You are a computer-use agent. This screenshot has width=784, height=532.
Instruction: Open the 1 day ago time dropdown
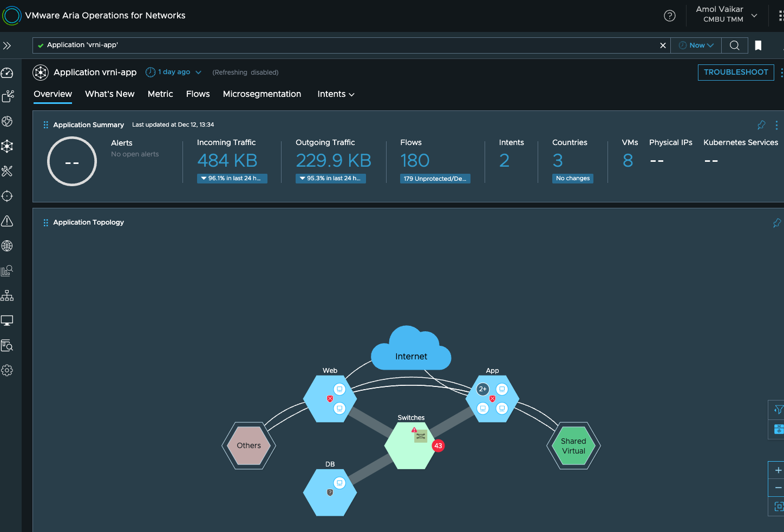click(x=174, y=72)
